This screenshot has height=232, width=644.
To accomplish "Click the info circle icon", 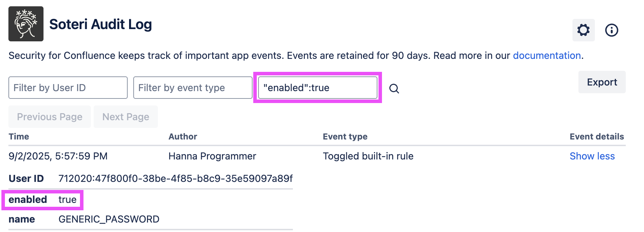I will tap(611, 30).
